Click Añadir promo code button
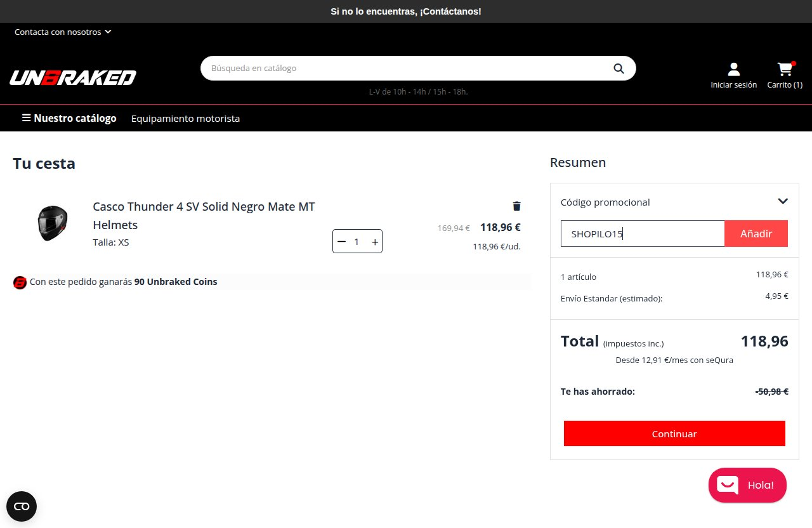812x528 pixels. (x=756, y=234)
